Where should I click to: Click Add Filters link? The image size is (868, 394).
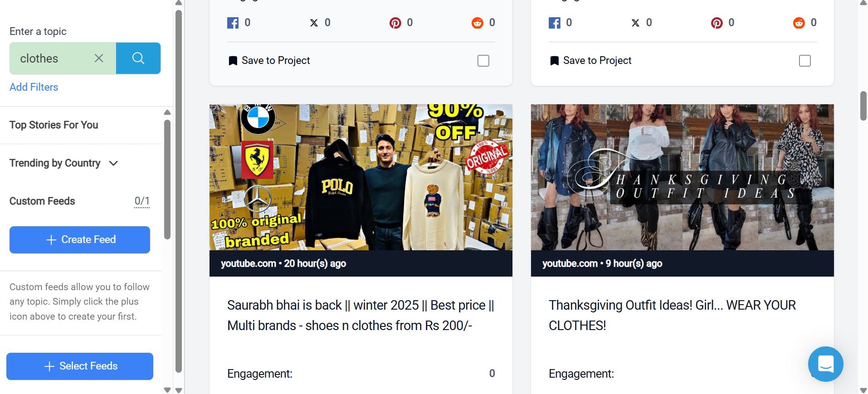click(x=34, y=87)
